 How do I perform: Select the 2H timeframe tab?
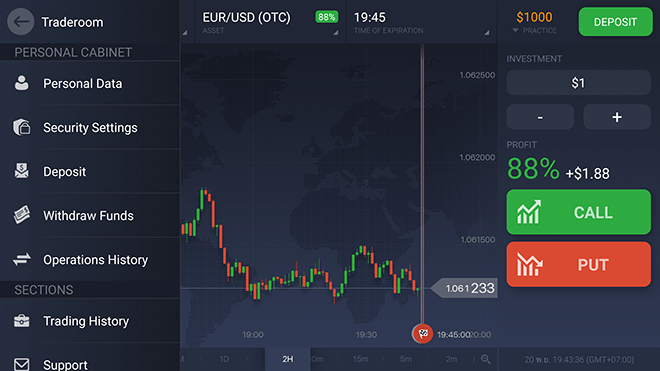click(287, 359)
